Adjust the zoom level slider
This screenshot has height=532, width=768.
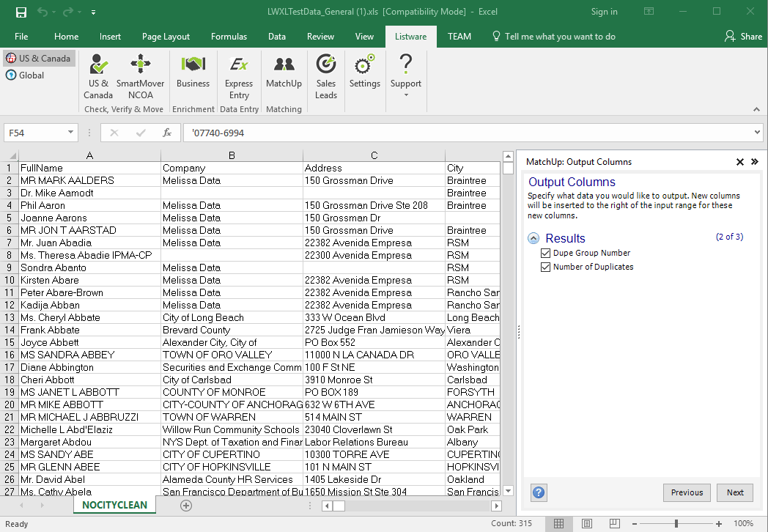676,524
